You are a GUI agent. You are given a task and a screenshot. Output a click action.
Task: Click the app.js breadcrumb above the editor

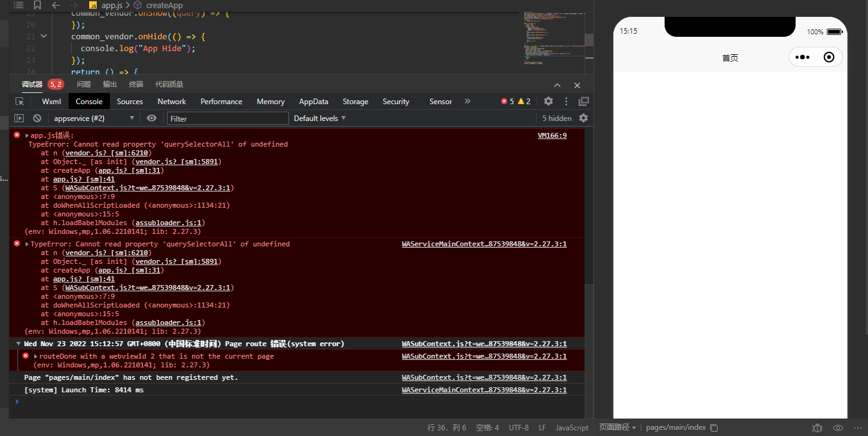tap(105, 5)
